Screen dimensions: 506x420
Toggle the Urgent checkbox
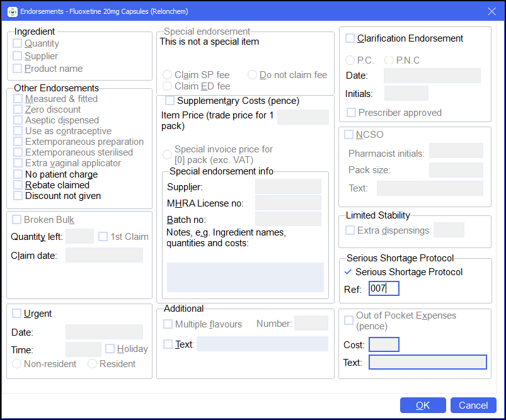point(16,314)
